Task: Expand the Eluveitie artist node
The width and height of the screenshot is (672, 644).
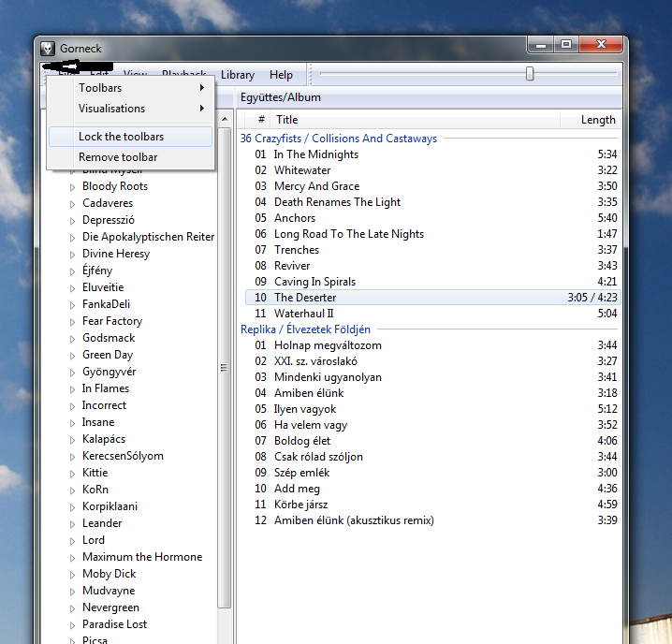Action: coord(72,288)
